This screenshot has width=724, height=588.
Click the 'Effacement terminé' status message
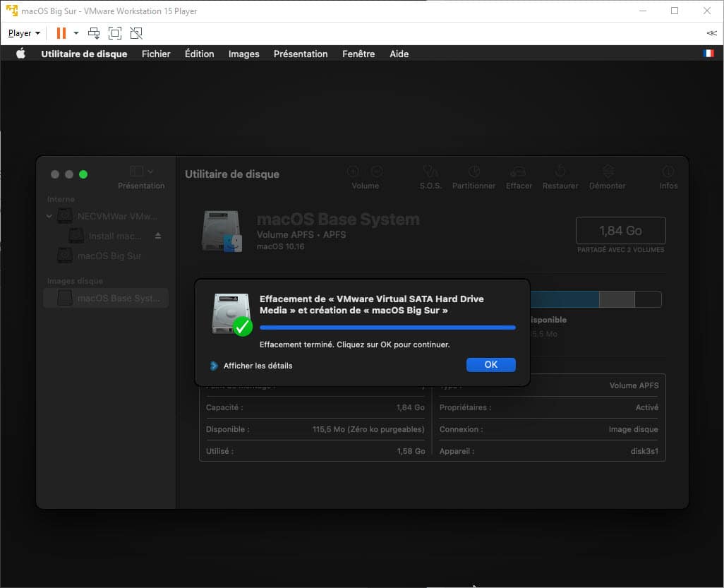point(355,344)
